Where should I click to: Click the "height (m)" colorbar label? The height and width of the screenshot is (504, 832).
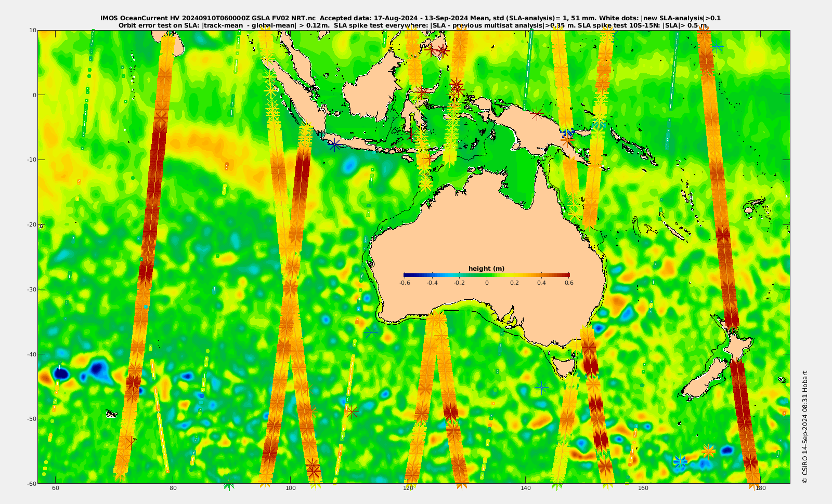pos(486,269)
